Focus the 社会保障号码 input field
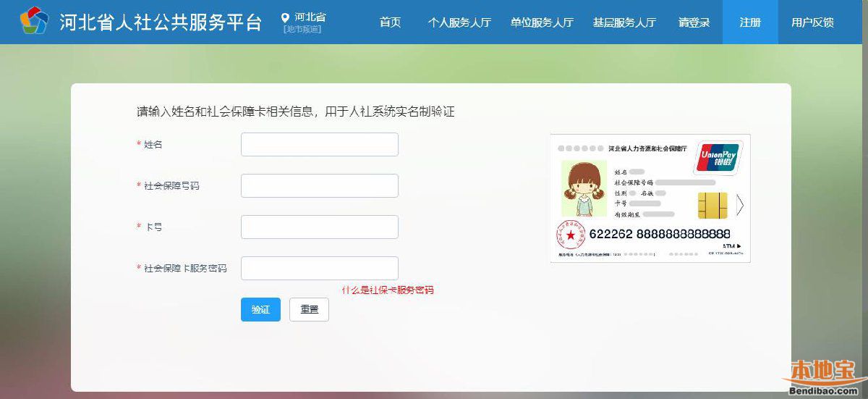This screenshot has width=868, height=399. pyautogui.click(x=320, y=185)
